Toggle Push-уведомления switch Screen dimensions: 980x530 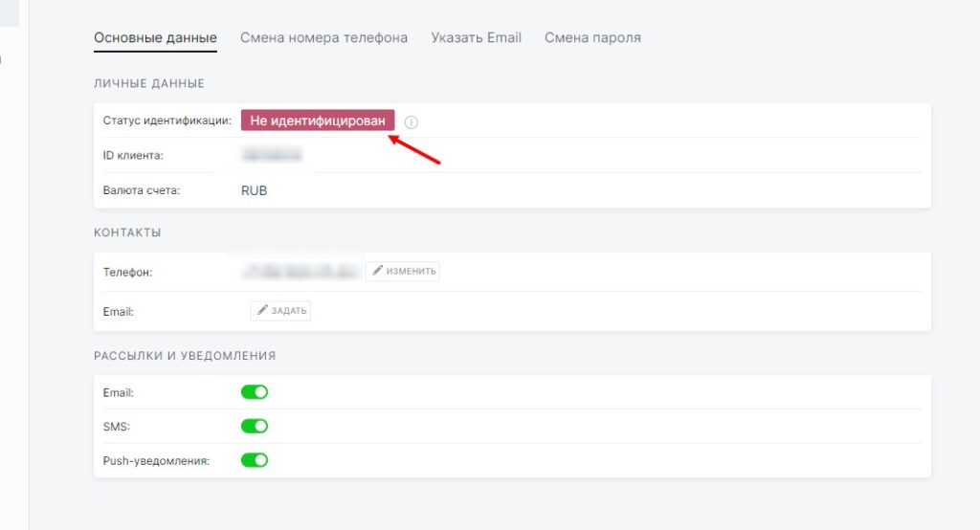pos(255,460)
